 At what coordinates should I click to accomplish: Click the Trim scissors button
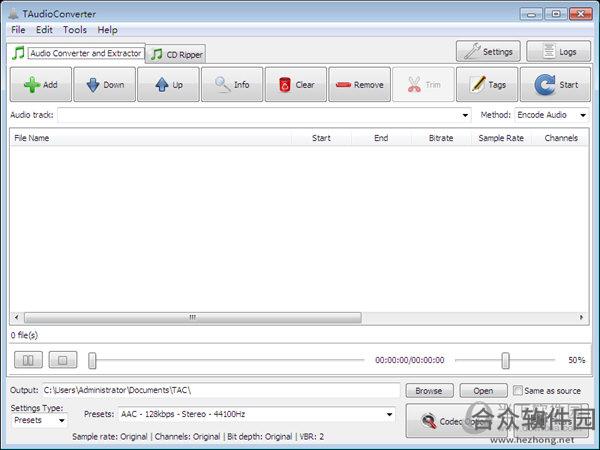click(424, 85)
